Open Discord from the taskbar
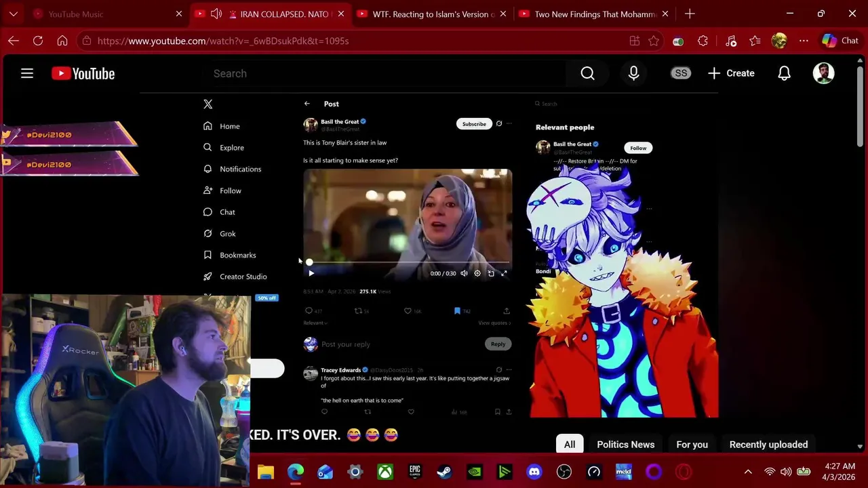Screen dimensions: 868x488 coord(534,472)
